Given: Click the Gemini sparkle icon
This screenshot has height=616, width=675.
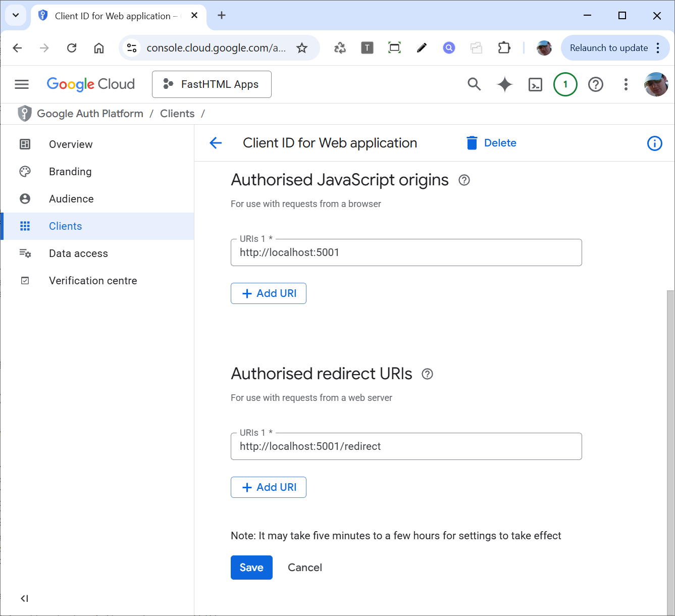Looking at the screenshot, I should point(504,84).
